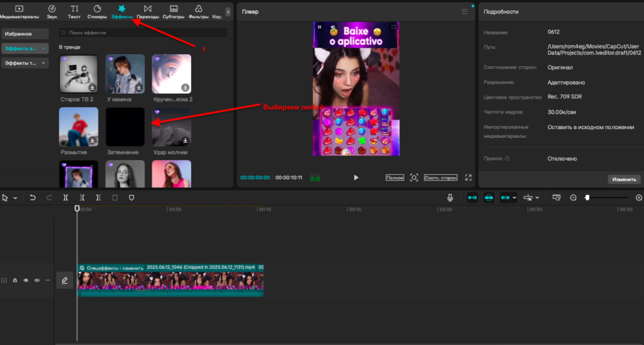Open the Субтитры tab
Screen dimensions: 644x345
click(174, 12)
